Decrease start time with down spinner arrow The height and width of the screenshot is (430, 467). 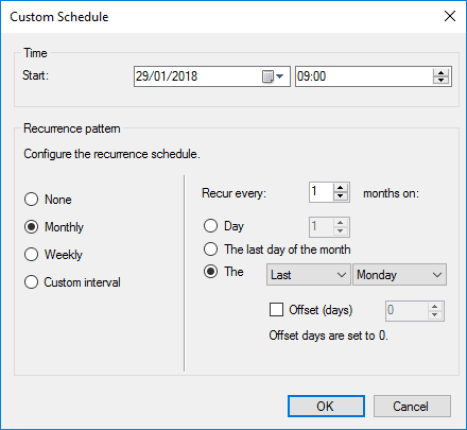(441, 80)
